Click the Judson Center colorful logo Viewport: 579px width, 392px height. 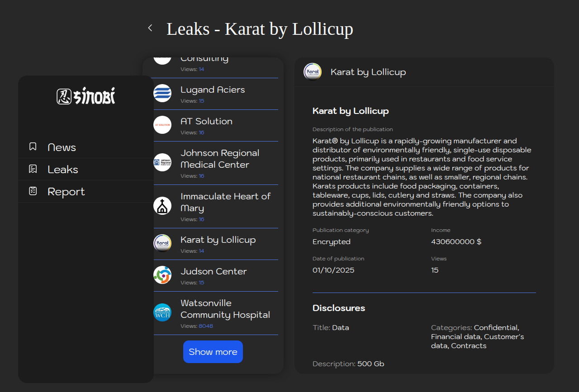162,275
